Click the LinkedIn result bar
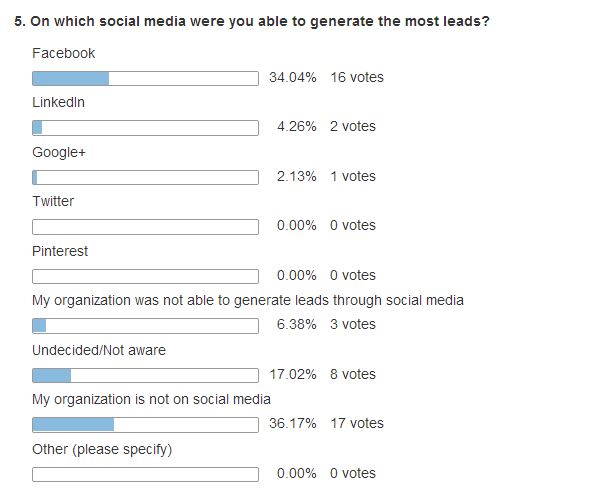The image size is (608, 497). click(145, 128)
